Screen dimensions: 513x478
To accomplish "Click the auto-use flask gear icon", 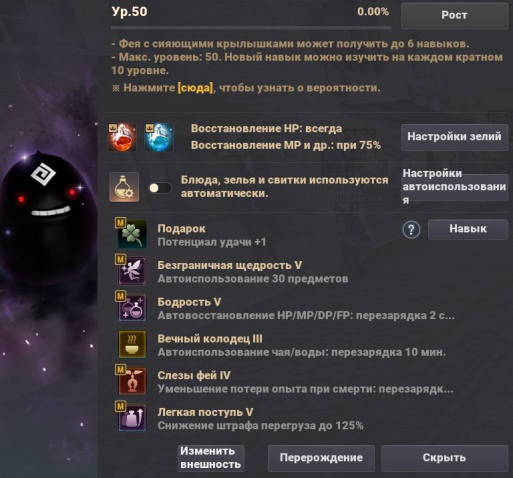I will [x=124, y=187].
